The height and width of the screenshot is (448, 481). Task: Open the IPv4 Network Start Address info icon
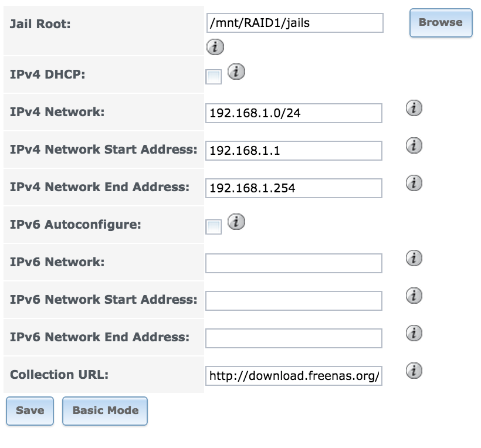point(414,145)
